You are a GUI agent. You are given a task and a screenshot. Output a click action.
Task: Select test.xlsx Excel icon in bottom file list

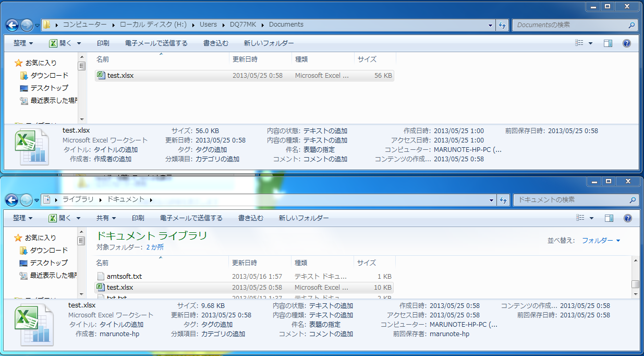click(101, 287)
